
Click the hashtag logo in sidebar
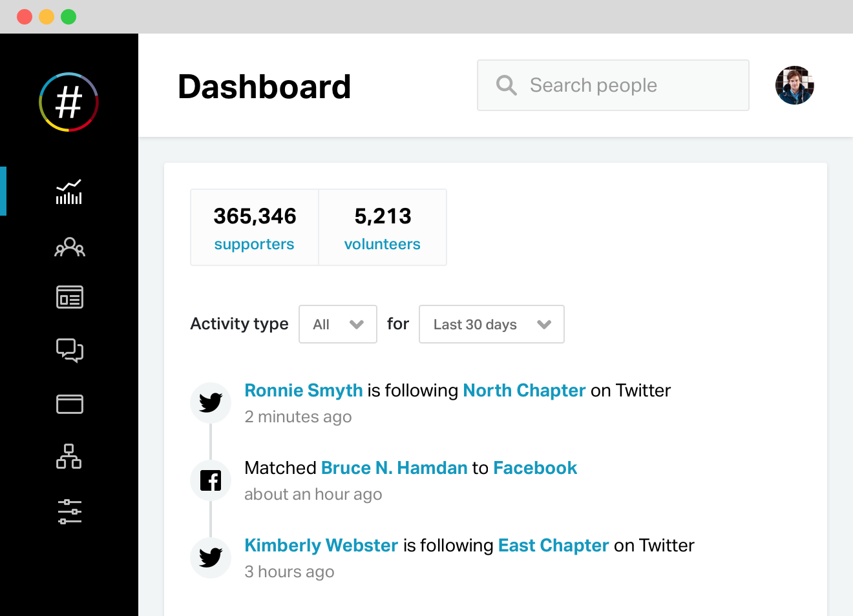pos(68,102)
